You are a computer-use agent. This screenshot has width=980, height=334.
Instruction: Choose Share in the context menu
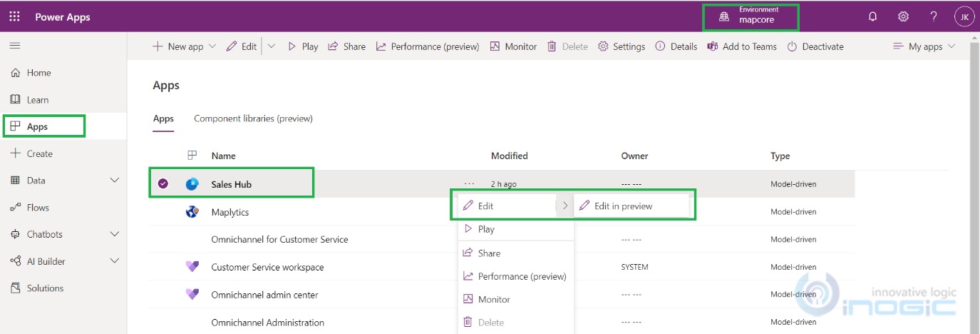pos(516,253)
